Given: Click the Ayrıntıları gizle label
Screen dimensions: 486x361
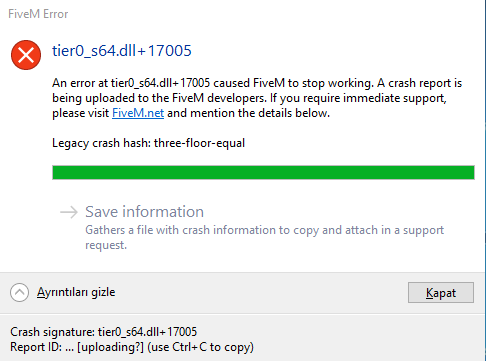Looking at the screenshot, I should click(x=76, y=292).
